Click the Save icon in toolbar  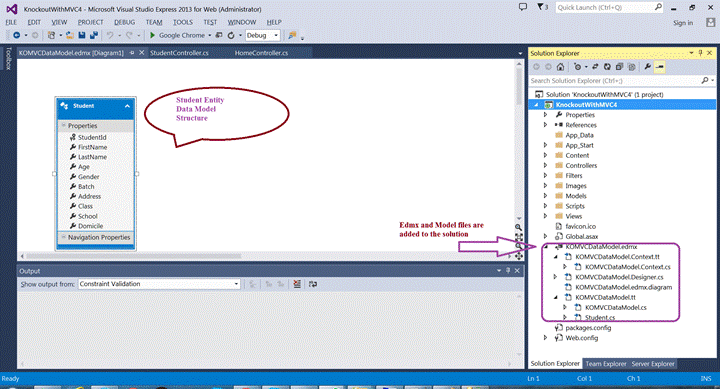click(82, 35)
